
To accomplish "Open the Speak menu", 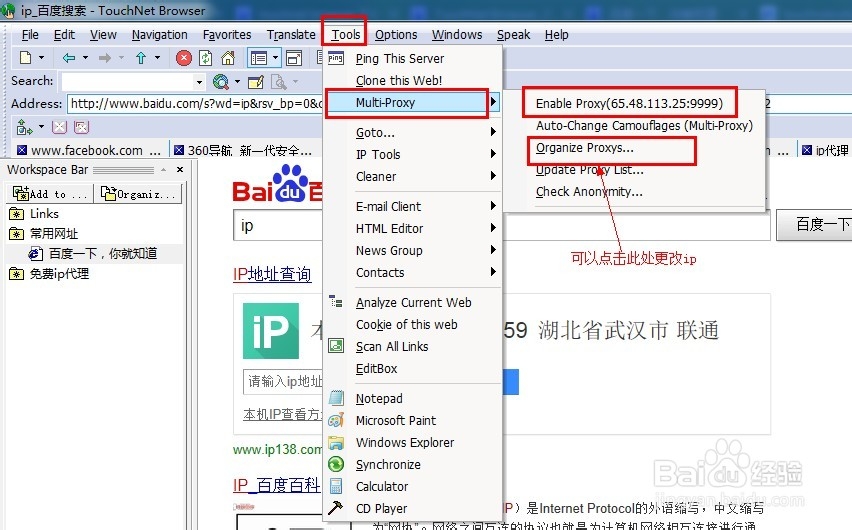I will tap(513, 35).
